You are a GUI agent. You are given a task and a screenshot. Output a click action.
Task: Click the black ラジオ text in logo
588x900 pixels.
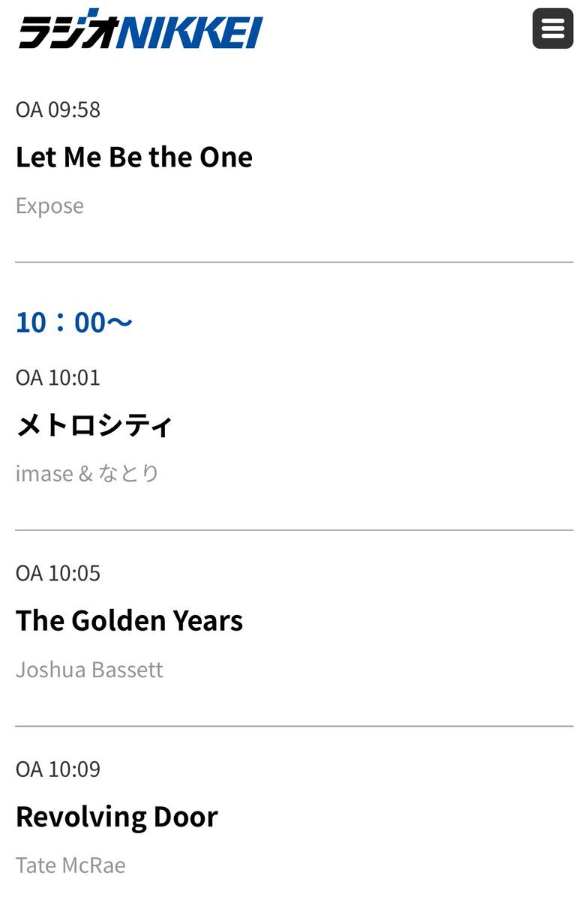[x=70, y=30]
